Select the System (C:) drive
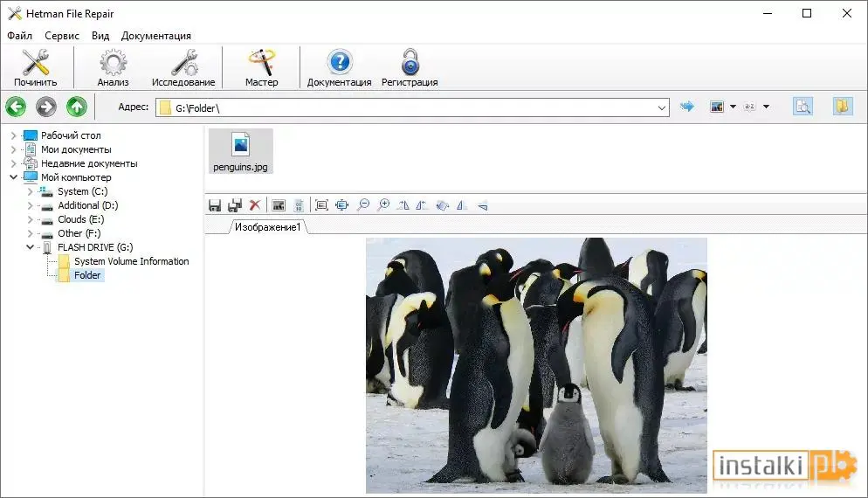Screen dimensions: 868x498 (82, 191)
